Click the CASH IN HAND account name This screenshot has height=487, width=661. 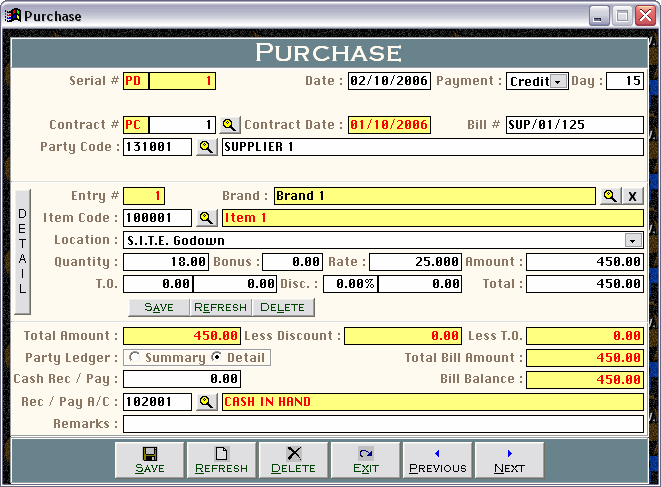tap(433, 402)
